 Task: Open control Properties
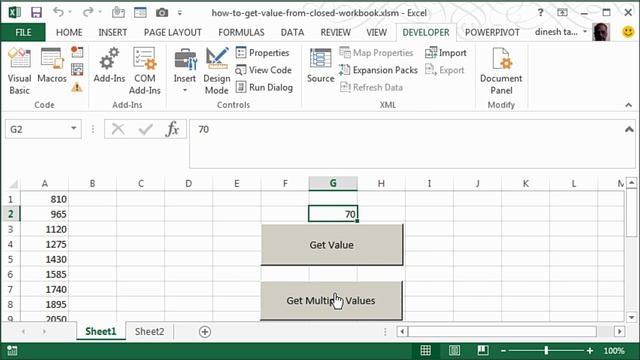tap(262, 53)
